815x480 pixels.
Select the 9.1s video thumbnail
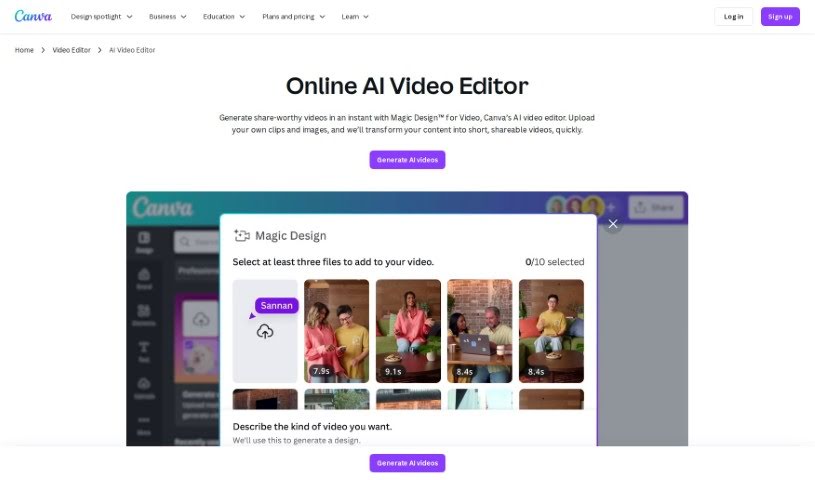click(408, 331)
